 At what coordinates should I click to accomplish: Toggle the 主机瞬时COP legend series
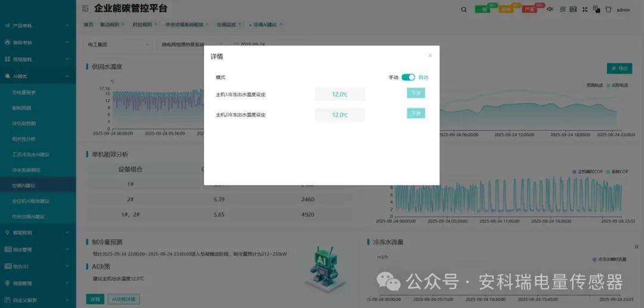[587, 171]
